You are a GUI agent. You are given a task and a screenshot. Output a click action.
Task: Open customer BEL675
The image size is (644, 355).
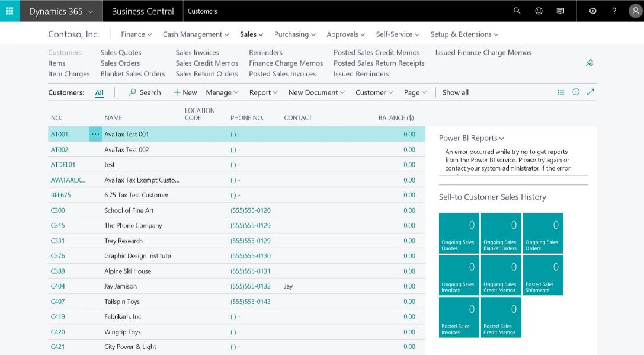click(61, 195)
